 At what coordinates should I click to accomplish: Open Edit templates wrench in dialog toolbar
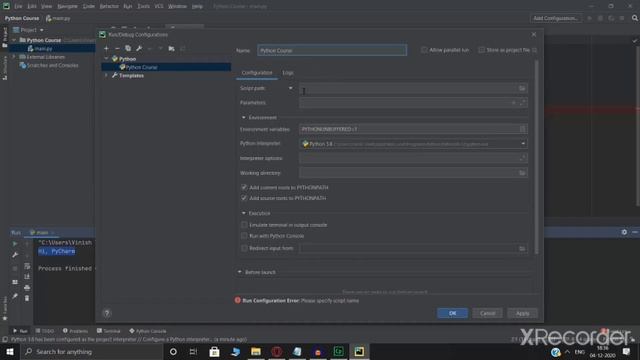139,49
